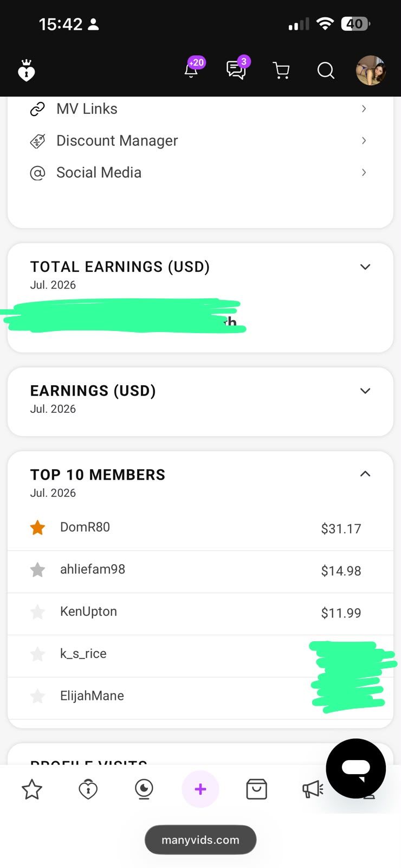Tap the manyvids.com address pill
401x868 pixels.
200,840
